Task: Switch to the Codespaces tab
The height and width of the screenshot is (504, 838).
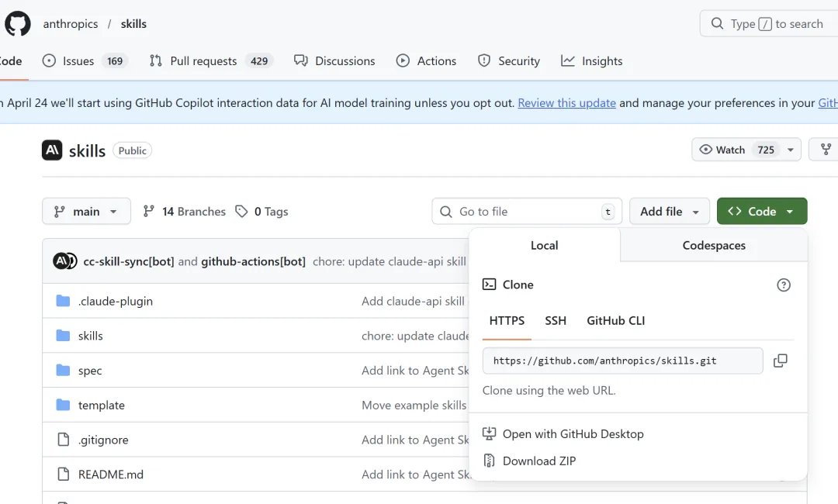Action: [713, 245]
